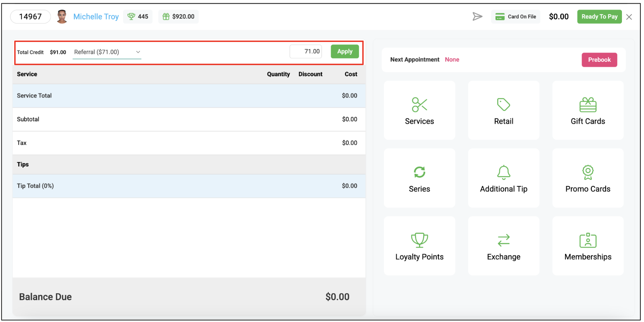
Task: Choose the Series refresh tile
Action: (x=419, y=178)
